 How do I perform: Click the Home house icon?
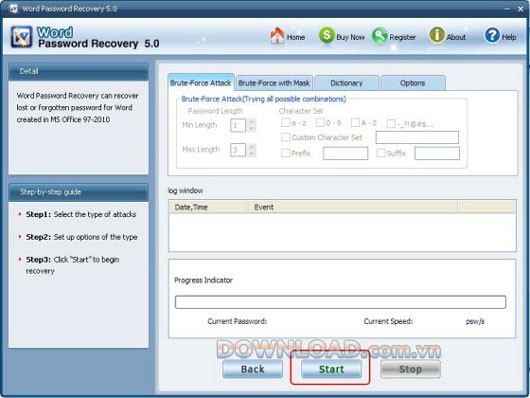coord(277,36)
